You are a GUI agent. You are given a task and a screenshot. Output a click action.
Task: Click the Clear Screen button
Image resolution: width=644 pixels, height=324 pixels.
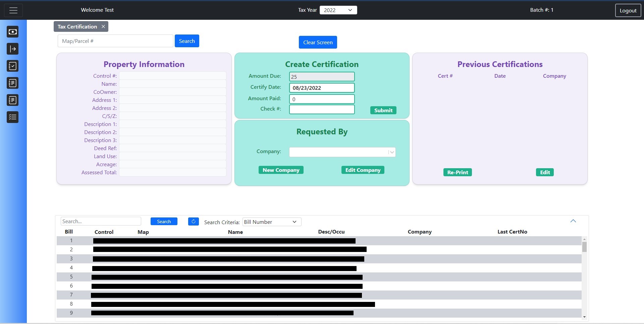pyautogui.click(x=318, y=42)
